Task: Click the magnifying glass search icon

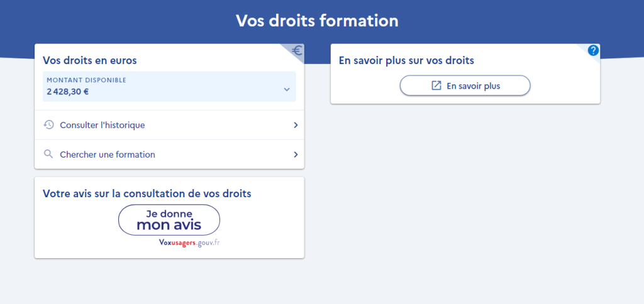Action: pos(48,155)
